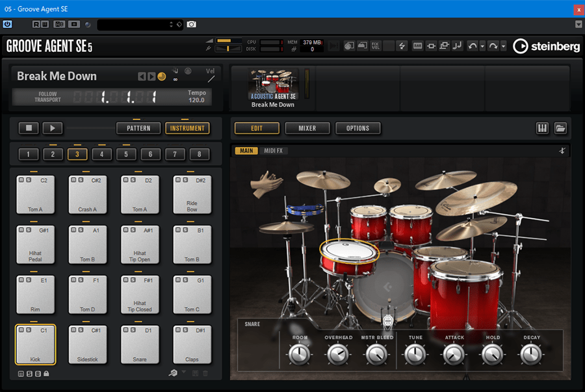Trigger the Kick pad C1

tap(36, 345)
